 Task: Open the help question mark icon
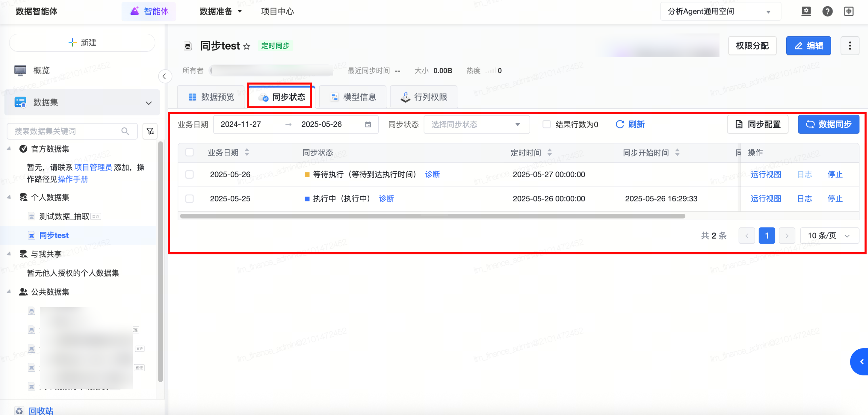point(827,11)
